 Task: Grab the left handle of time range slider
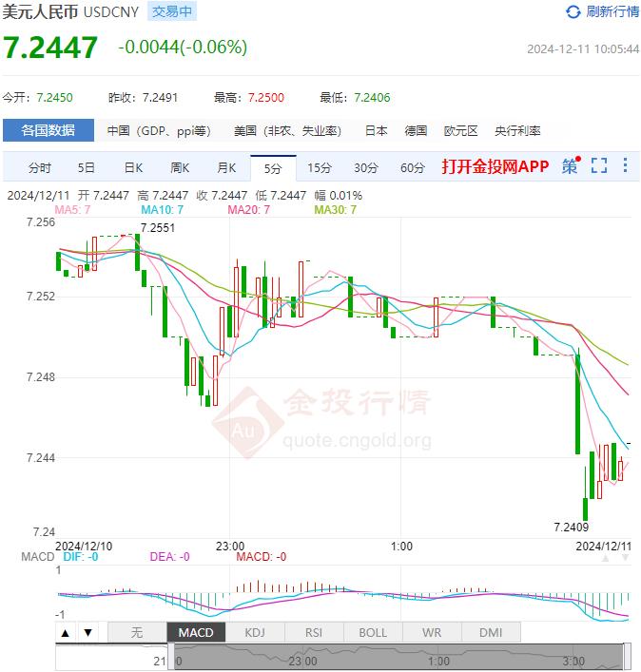[171, 657]
